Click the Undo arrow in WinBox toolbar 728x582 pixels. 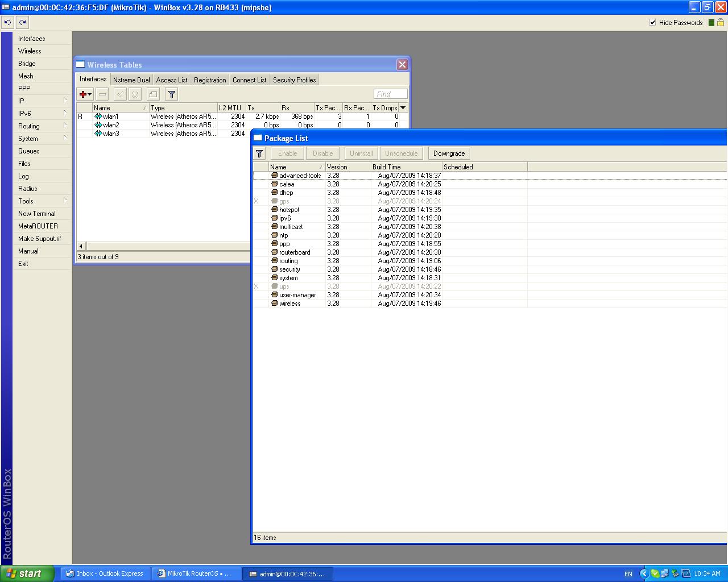point(7,23)
